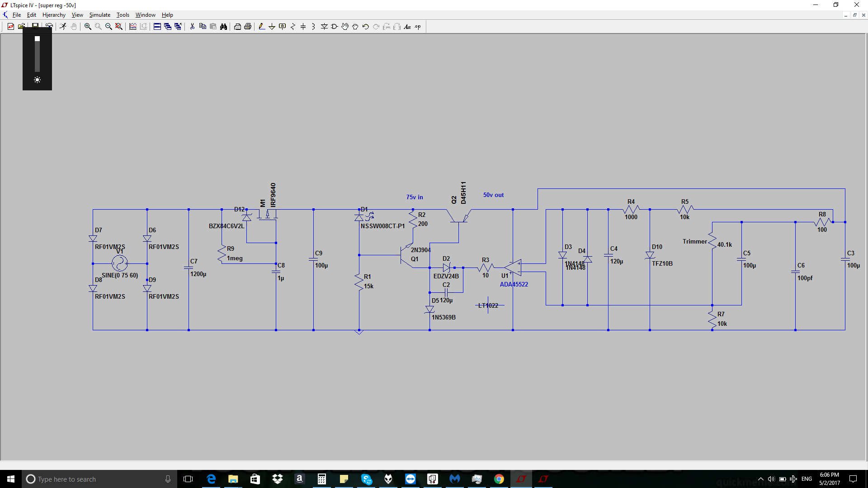
Task: Open the File menu
Action: [x=17, y=15]
